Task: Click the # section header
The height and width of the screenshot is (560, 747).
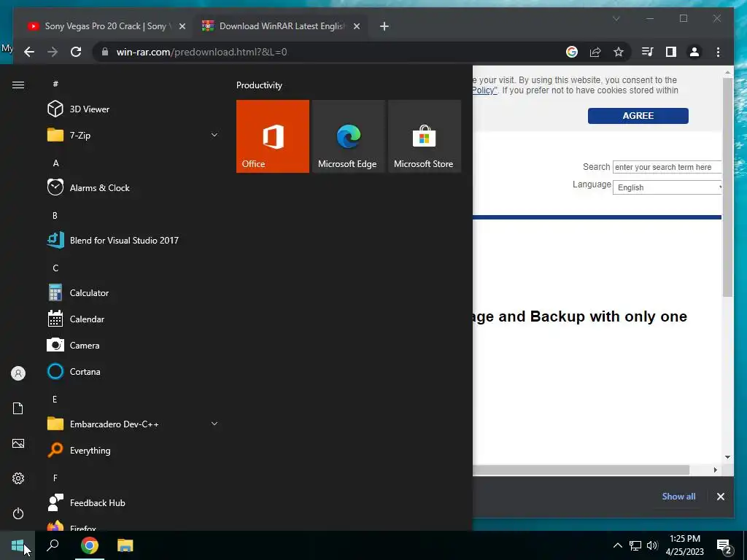Action: click(55, 84)
